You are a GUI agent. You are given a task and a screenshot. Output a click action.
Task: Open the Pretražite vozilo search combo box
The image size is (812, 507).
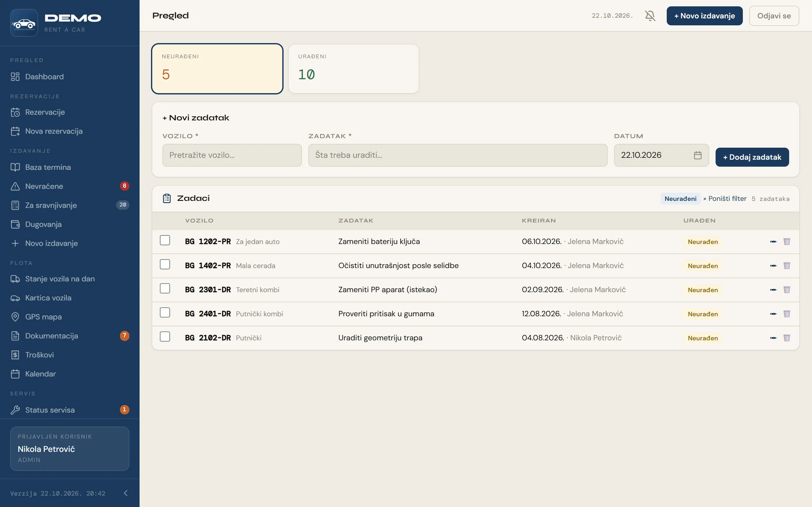point(232,155)
